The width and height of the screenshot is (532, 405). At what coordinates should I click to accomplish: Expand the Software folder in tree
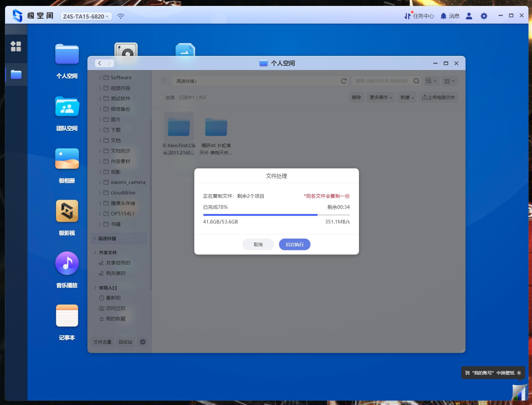pos(100,78)
